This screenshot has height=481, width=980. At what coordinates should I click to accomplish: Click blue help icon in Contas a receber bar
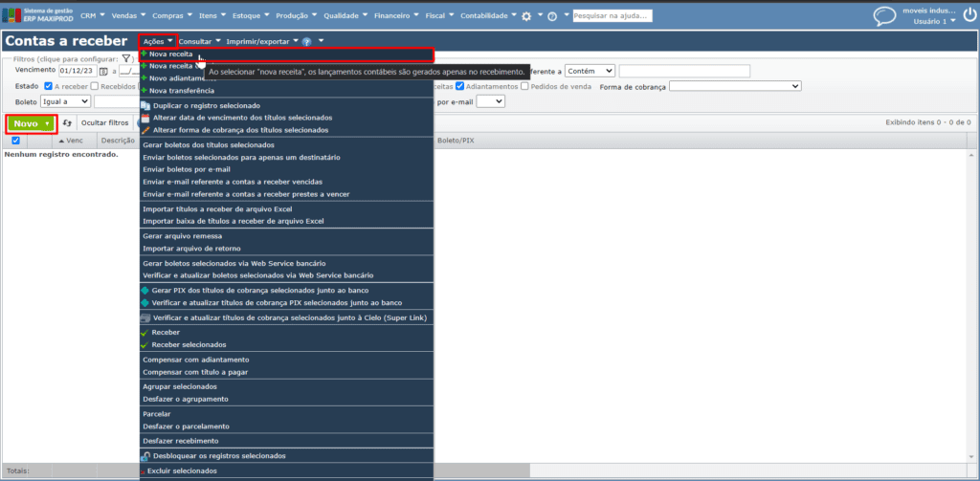(x=306, y=41)
